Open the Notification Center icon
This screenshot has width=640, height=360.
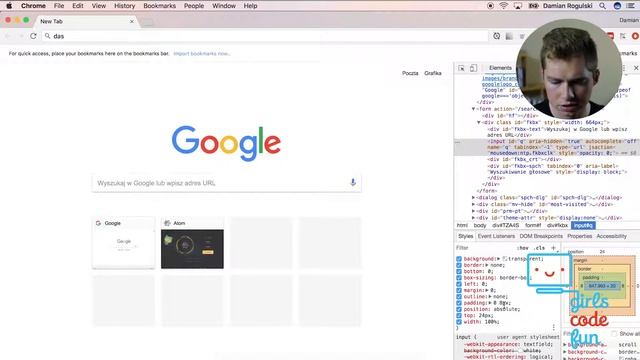(x=631, y=6)
